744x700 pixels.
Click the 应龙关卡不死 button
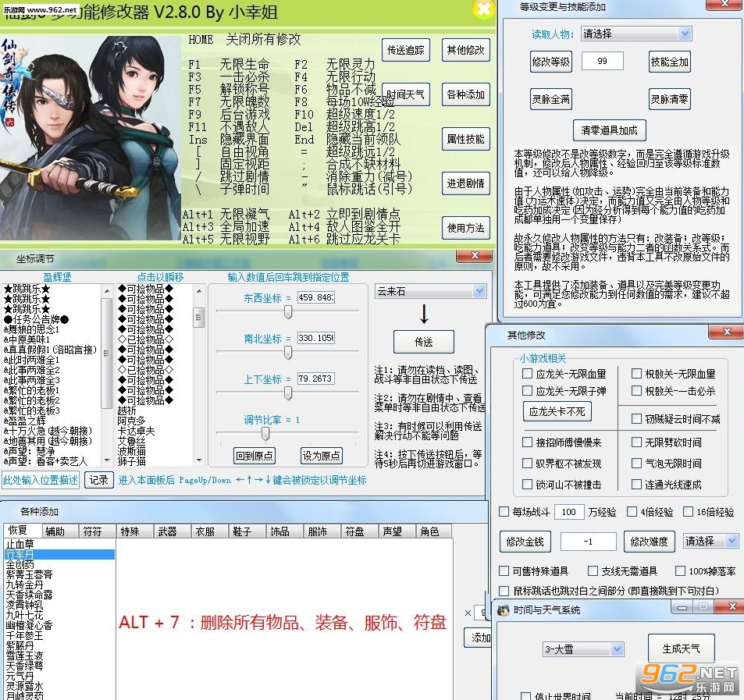(x=557, y=411)
